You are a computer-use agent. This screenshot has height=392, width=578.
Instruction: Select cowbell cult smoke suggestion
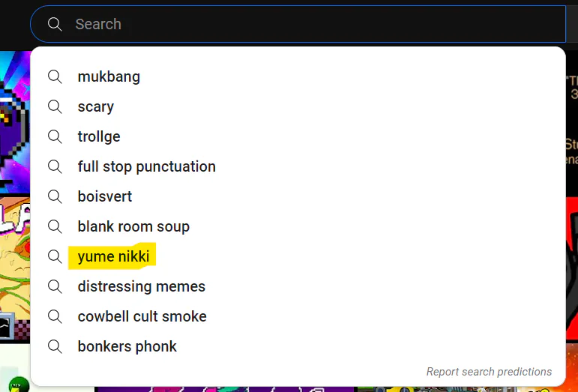[x=142, y=316]
